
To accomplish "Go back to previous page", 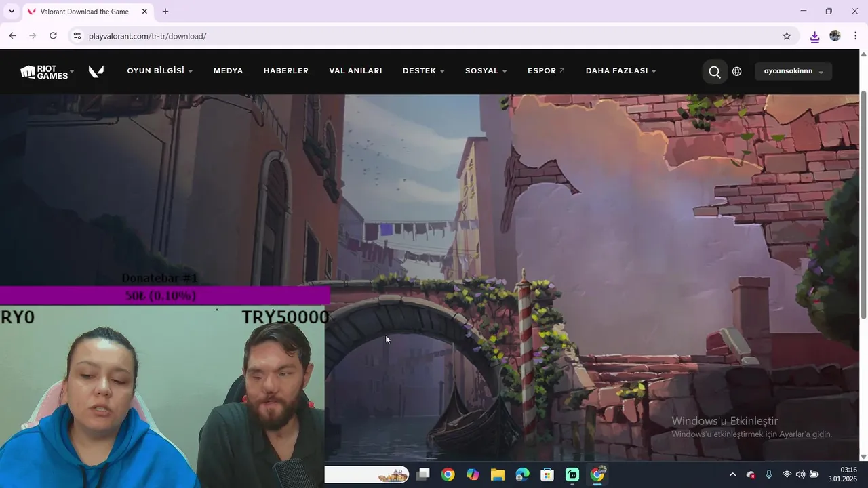I will coord(12,36).
